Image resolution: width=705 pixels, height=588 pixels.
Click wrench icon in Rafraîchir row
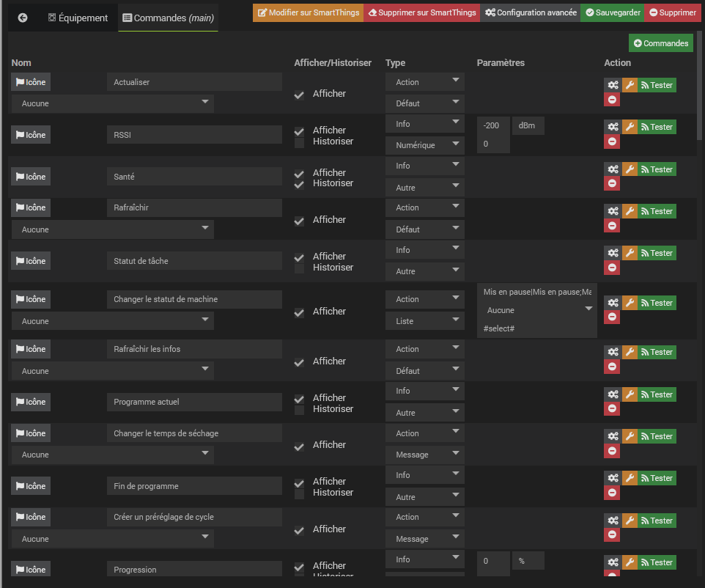(630, 211)
